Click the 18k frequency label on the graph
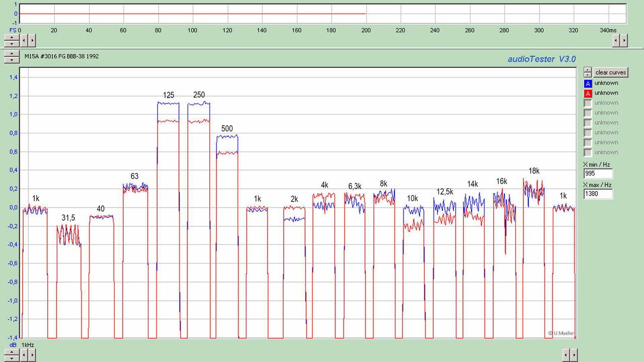The image size is (644, 362). [534, 171]
